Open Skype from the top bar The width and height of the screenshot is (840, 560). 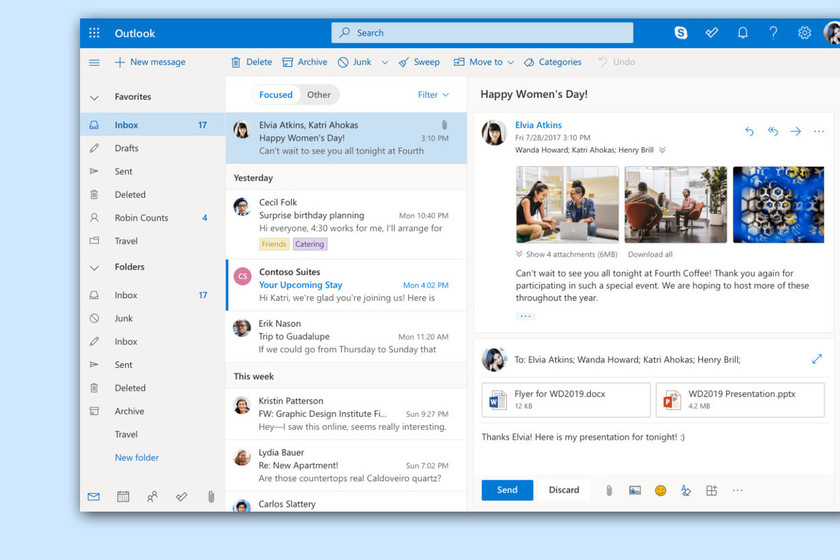681,33
